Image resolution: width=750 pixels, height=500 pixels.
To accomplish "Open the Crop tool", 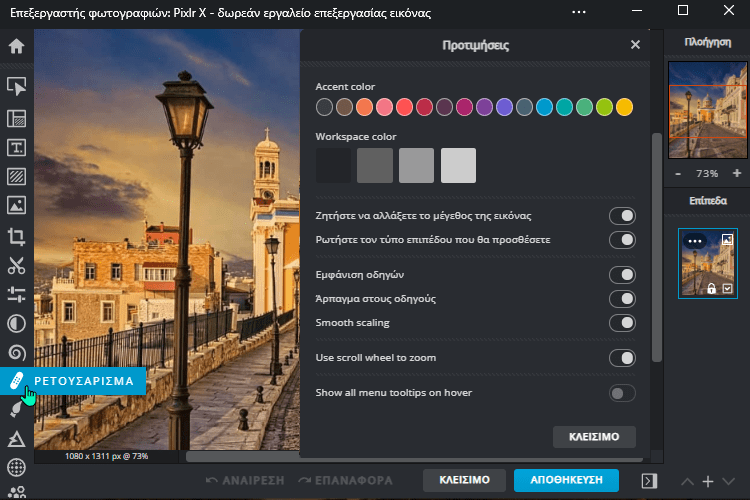I will pyautogui.click(x=16, y=237).
